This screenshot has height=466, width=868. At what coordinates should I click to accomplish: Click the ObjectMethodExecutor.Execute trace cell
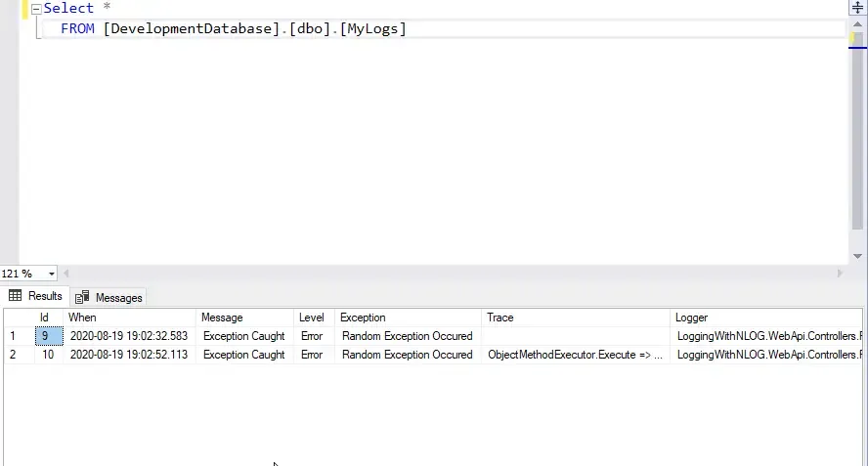[x=576, y=355]
